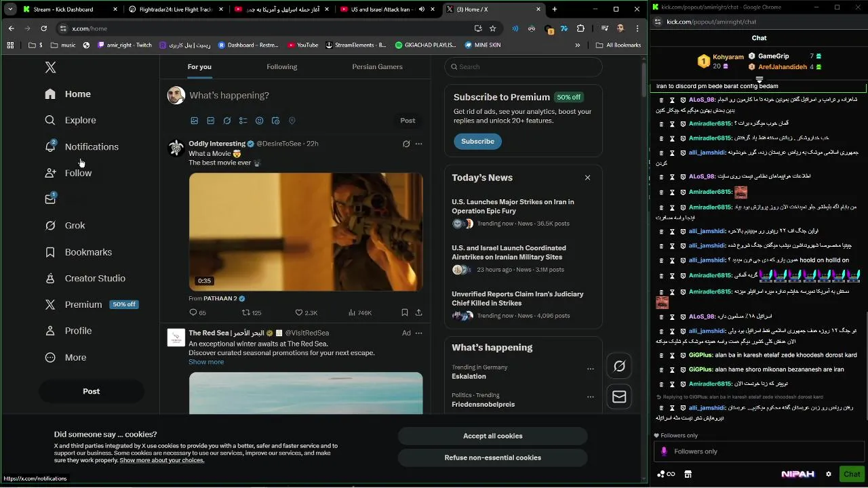Open the YouTube bookmark

(302, 45)
